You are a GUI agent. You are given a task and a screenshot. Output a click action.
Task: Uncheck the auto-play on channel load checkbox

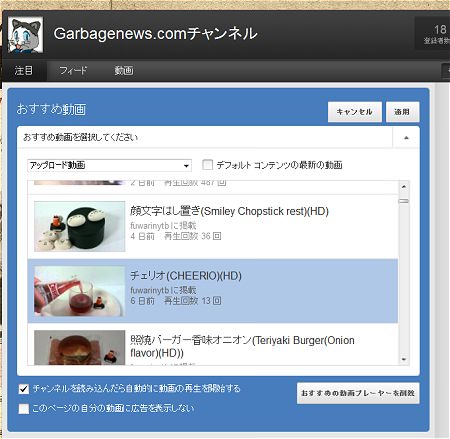24,389
